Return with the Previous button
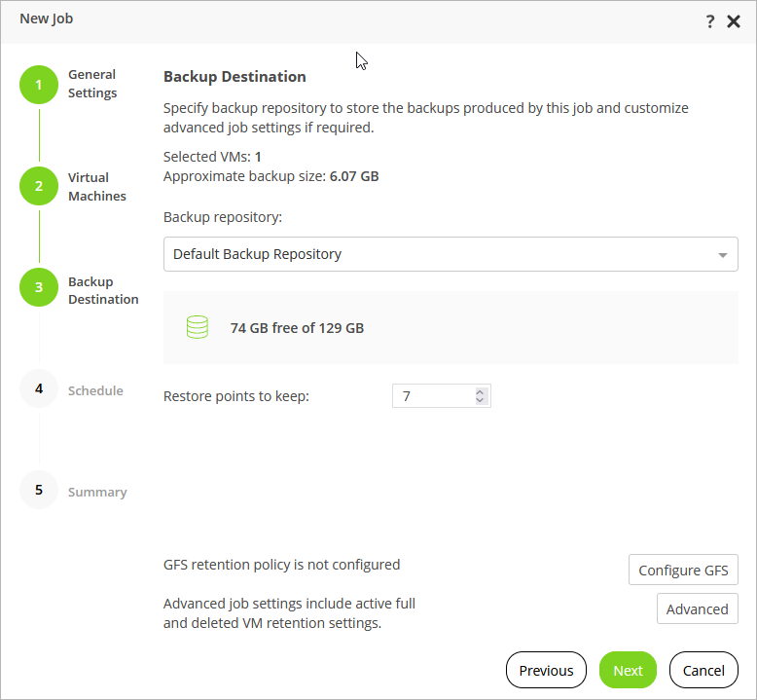The height and width of the screenshot is (700, 757). (546, 670)
